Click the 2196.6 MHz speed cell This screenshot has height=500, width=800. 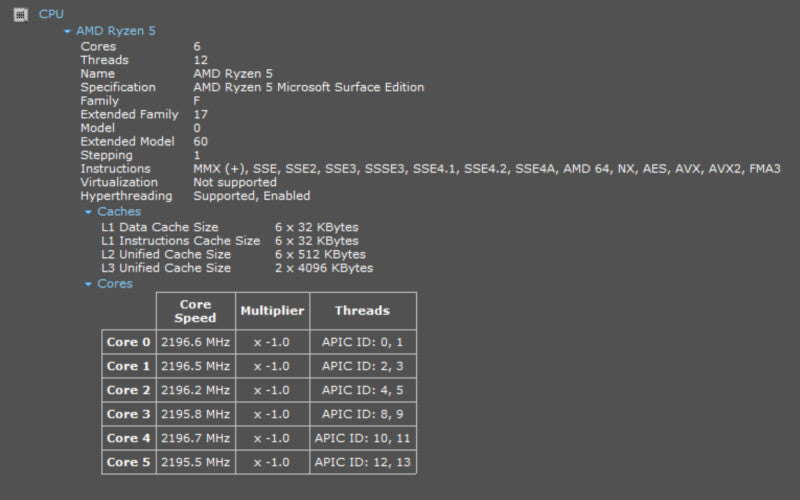point(195,342)
